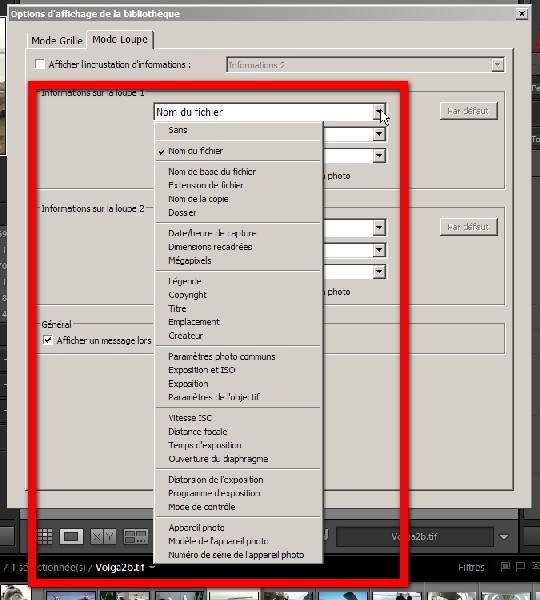Switch to the Mode Grille tab
The image size is (540, 600).
[57, 40]
